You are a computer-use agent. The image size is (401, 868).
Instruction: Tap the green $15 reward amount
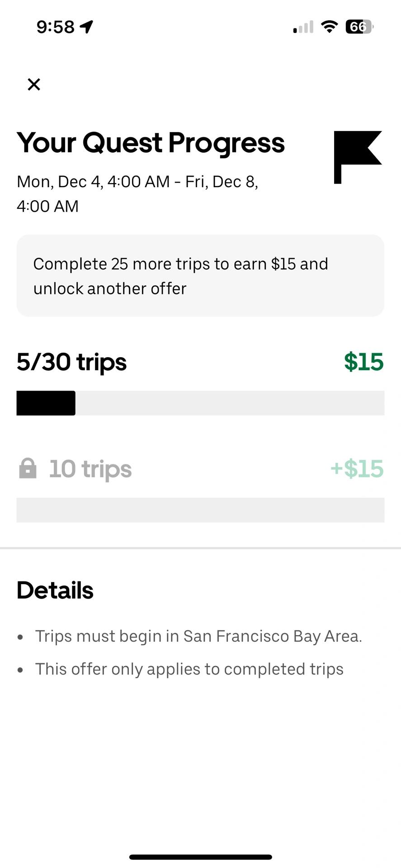pos(363,362)
